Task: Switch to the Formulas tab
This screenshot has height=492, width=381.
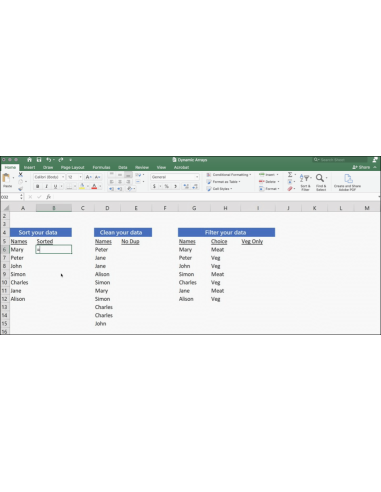Action: 101,167
